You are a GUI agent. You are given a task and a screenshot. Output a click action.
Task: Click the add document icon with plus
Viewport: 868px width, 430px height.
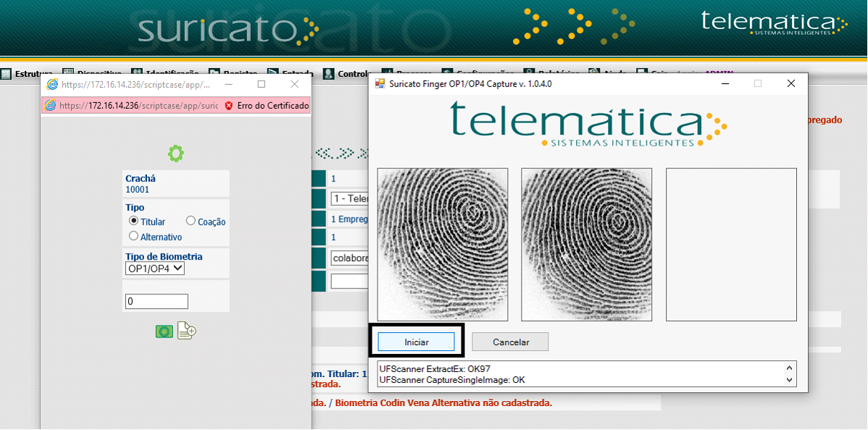tap(187, 331)
